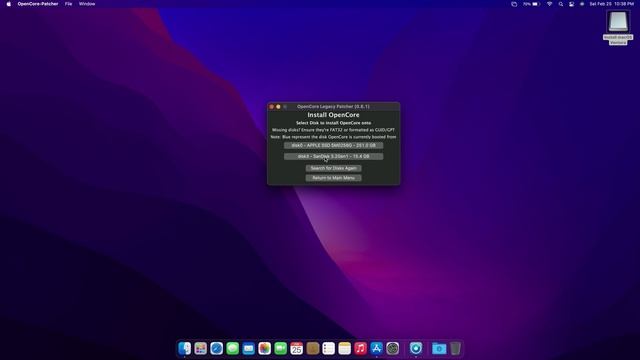Click the Wi-Fi menu bar icon
This screenshot has height=360, width=640.
tap(549, 4)
